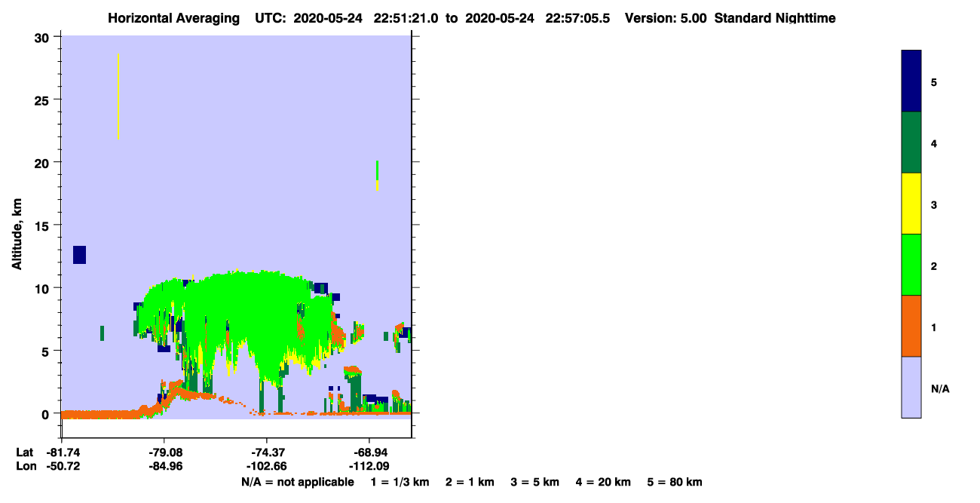Click the 10 km altitude tick label
Viewport: 980px width, 503px height.
point(43,288)
